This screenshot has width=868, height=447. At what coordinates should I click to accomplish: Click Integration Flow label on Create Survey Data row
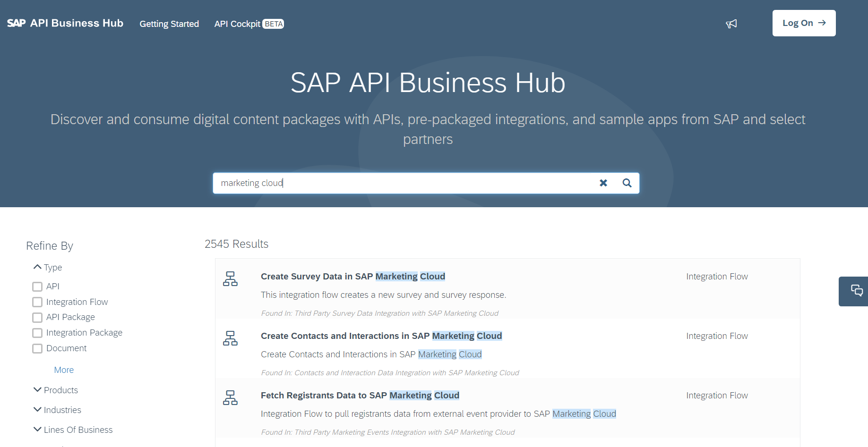(x=717, y=276)
